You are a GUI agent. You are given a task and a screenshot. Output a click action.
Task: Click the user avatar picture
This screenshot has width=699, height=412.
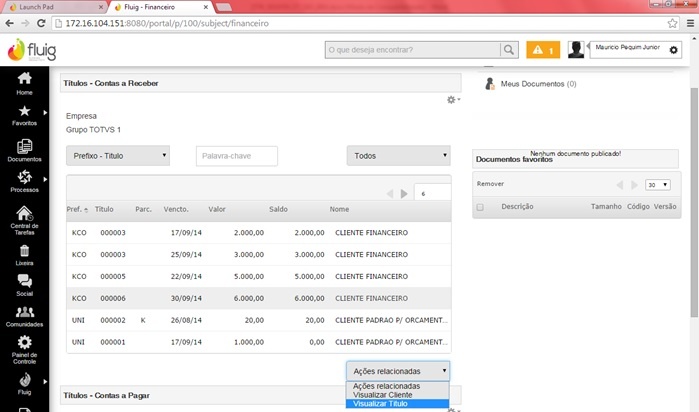pyautogui.click(x=576, y=49)
